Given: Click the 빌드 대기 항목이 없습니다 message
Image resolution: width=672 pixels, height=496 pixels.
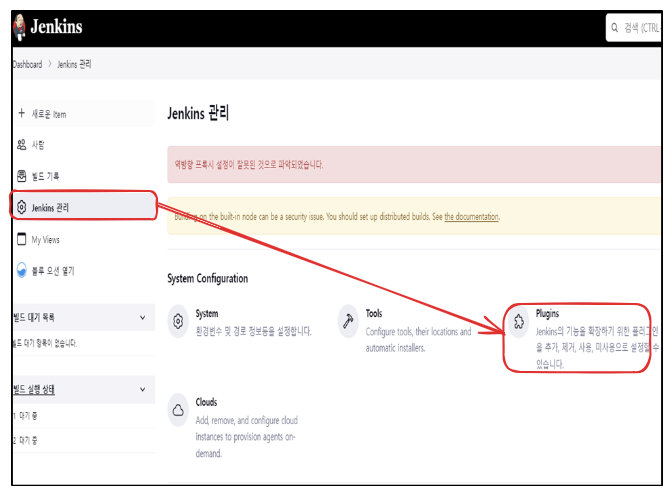Looking at the screenshot, I should [45, 343].
